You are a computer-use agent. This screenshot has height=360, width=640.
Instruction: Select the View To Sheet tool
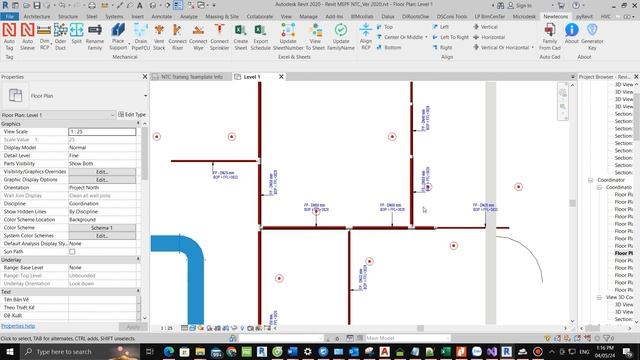(315, 37)
